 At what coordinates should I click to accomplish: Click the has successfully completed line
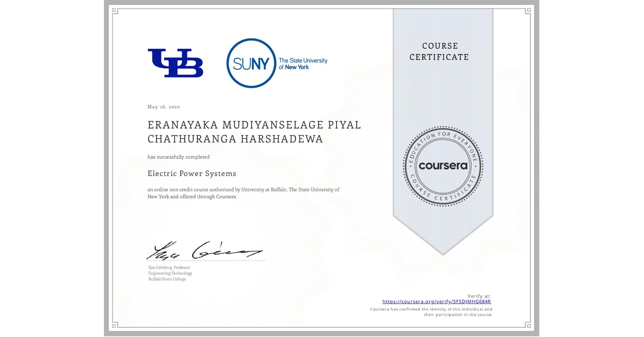tap(178, 157)
